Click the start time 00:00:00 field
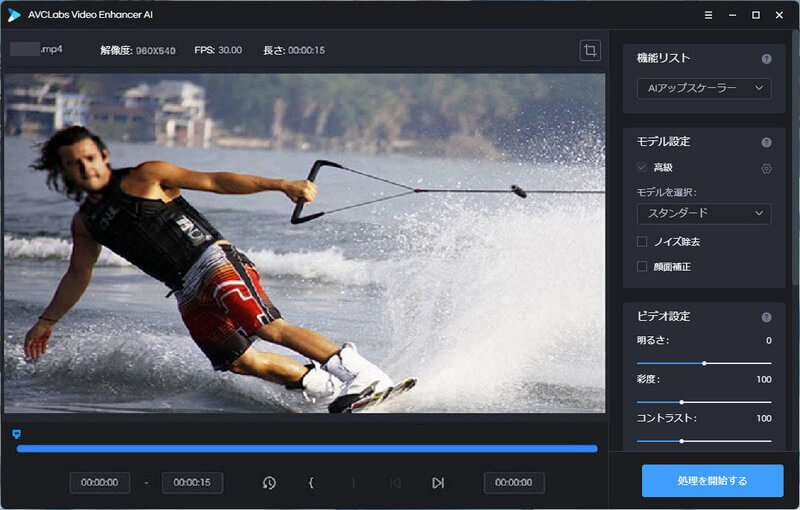Screen dimensions: 800x510 click(99, 482)
